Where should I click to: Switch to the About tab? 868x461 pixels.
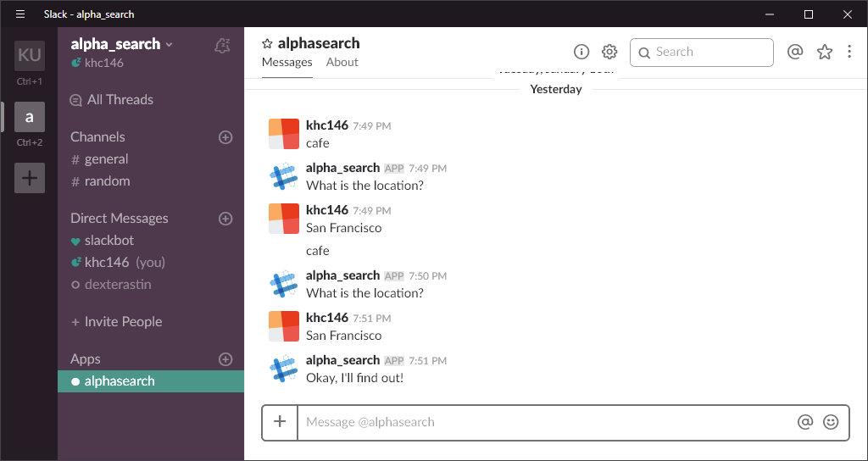[342, 62]
